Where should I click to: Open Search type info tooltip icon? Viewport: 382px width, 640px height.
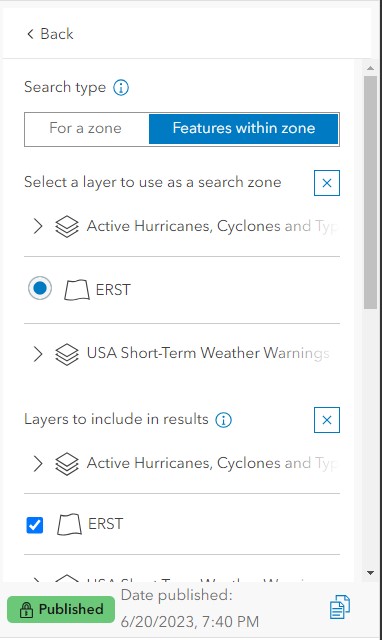click(121, 87)
